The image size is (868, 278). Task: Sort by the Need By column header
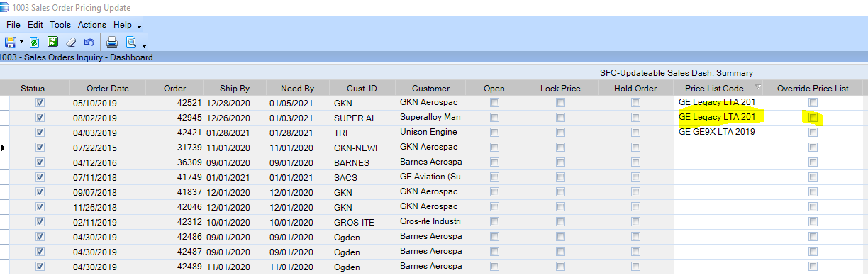coord(298,89)
